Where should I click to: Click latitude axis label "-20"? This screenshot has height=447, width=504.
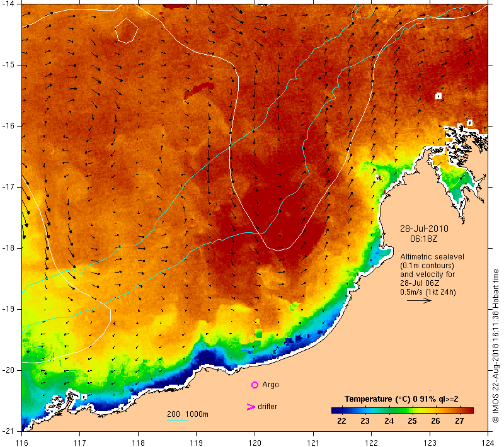click(x=8, y=370)
